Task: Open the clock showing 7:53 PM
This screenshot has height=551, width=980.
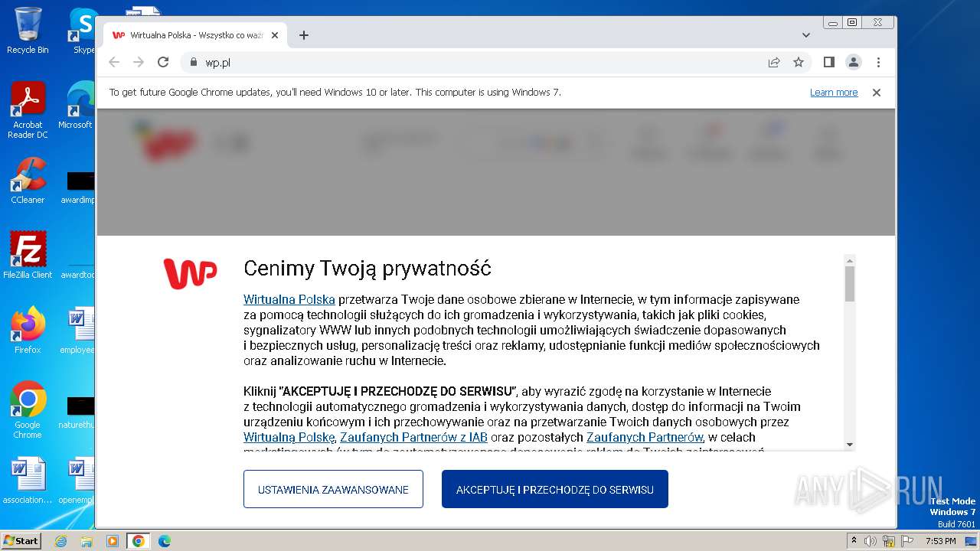Action: tap(940, 541)
